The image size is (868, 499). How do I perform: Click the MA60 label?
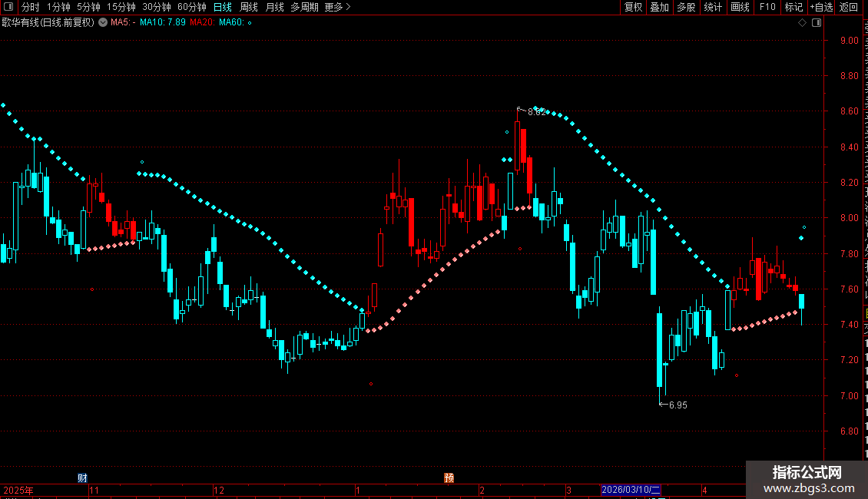click(x=231, y=22)
